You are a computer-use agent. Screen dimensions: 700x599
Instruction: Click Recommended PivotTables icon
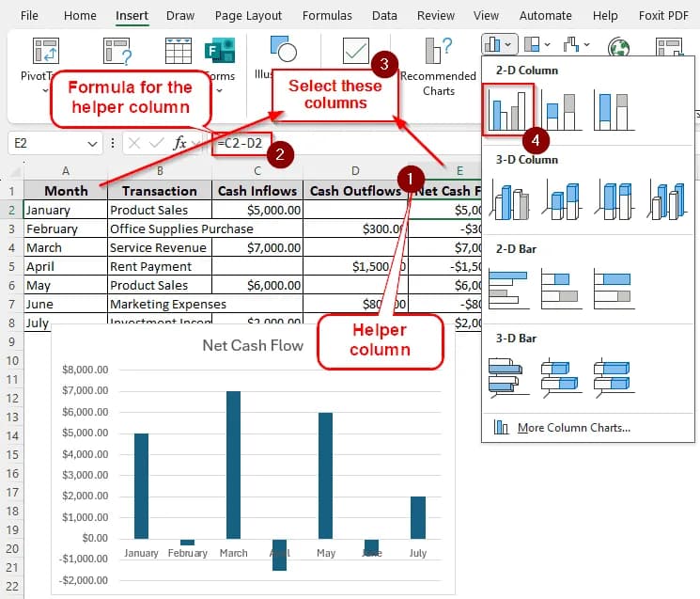[117, 51]
